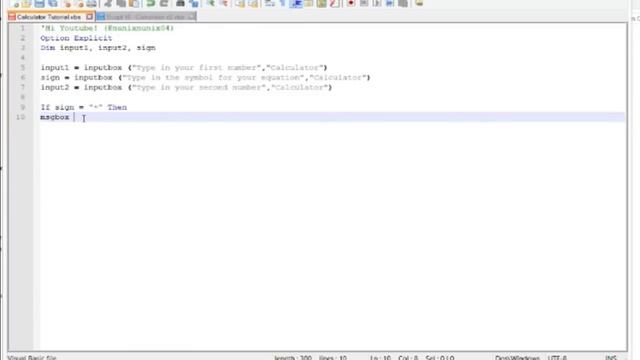
Task: Click Run Macro Multiple Times icon
Action: (x=390, y=3)
